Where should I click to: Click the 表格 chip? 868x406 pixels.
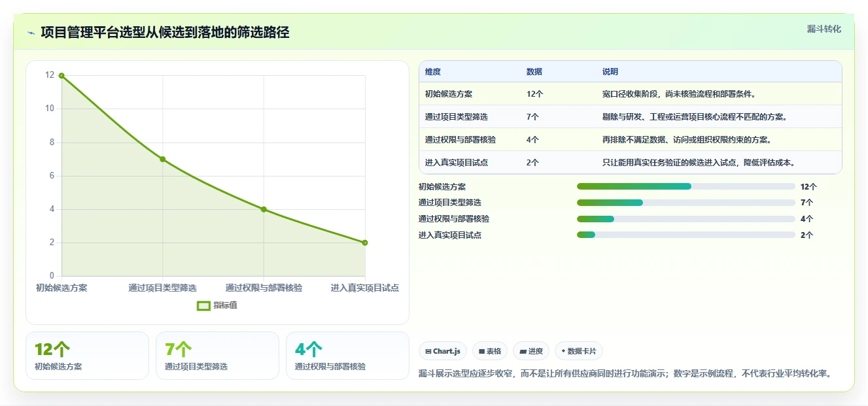click(x=490, y=351)
